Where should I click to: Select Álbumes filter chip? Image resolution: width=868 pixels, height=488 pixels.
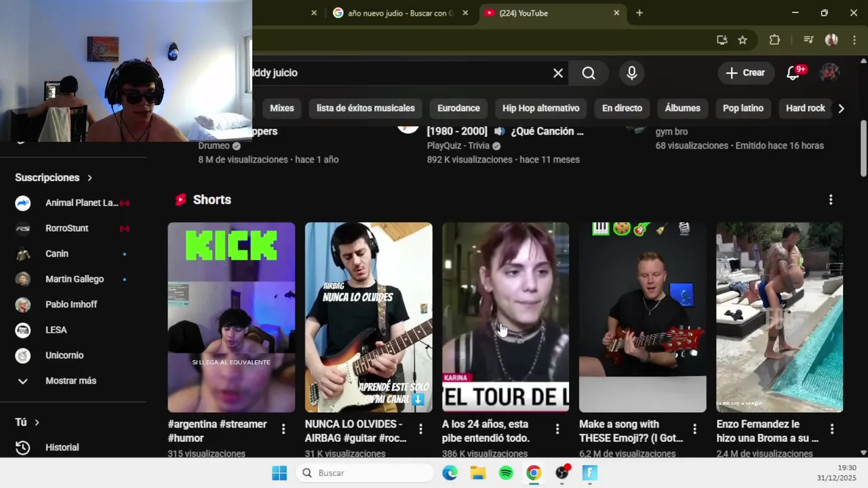point(682,108)
